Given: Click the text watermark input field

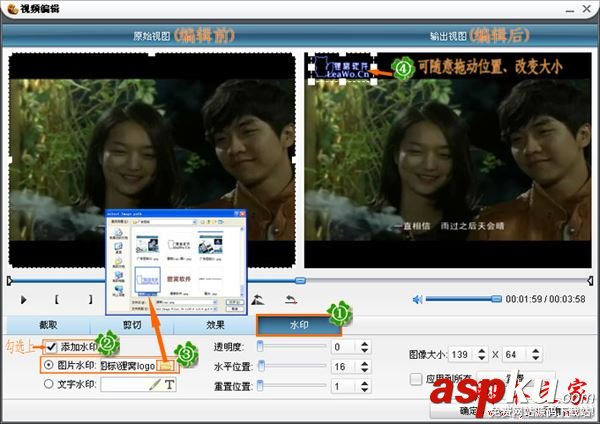Looking at the screenshot, I should tap(124, 384).
